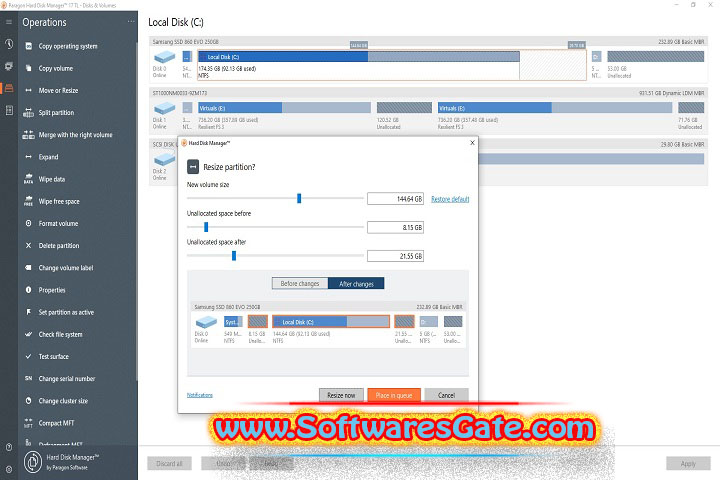Choose Format volume operation

pos(58,223)
